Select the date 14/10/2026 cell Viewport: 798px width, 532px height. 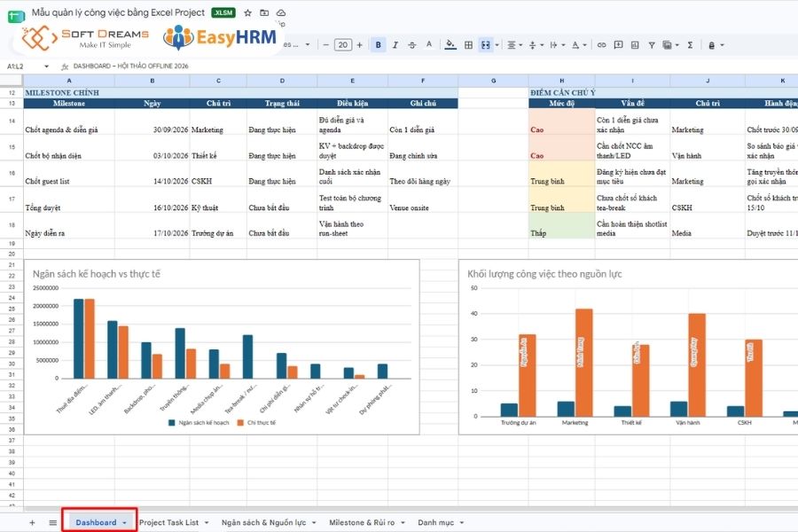click(x=153, y=174)
